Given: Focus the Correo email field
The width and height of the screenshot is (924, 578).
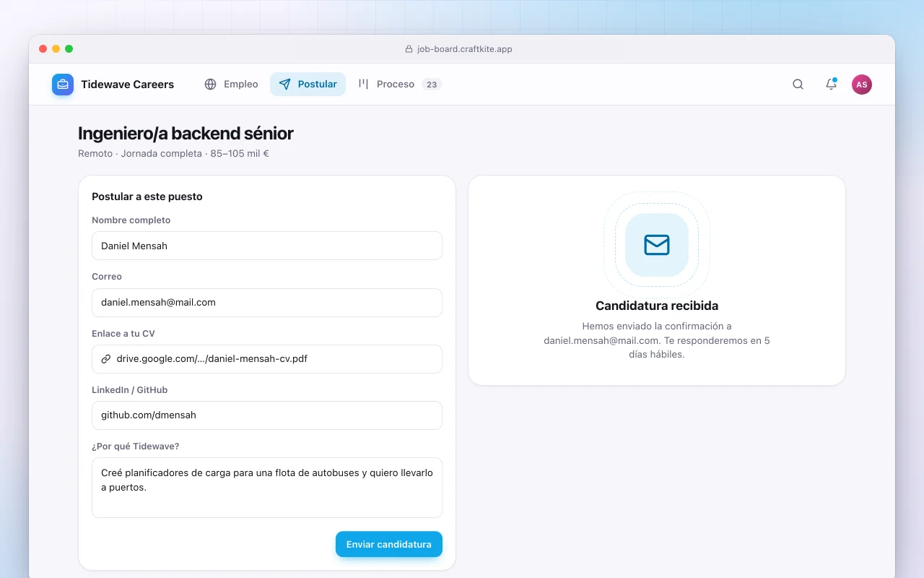Looking at the screenshot, I should point(267,302).
